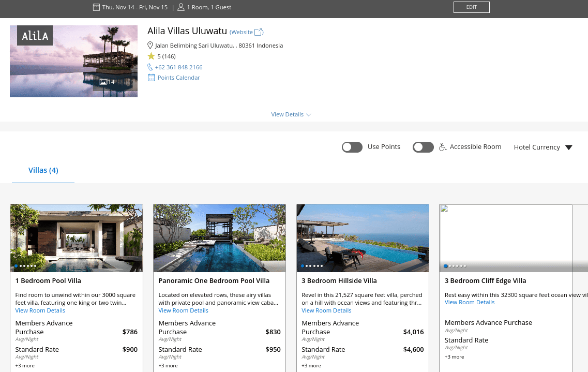This screenshot has width=588, height=372.
Task: Click the Alila logo badge
Action: 35,36
